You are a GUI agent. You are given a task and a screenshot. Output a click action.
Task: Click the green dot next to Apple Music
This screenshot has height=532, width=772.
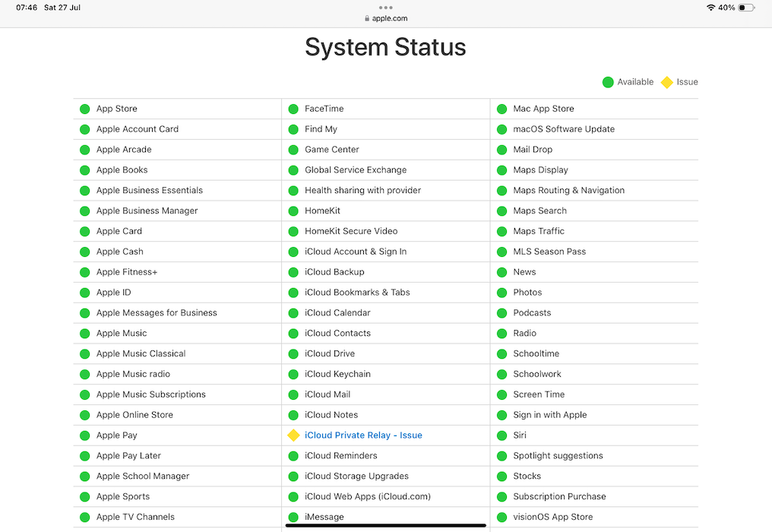[x=85, y=334]
